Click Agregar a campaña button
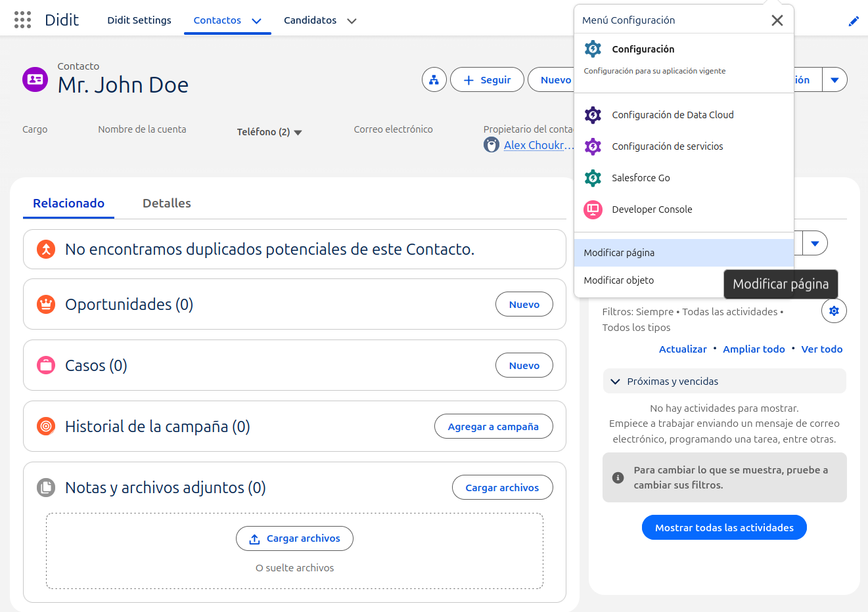868x612 pixels. click(493, 427)
